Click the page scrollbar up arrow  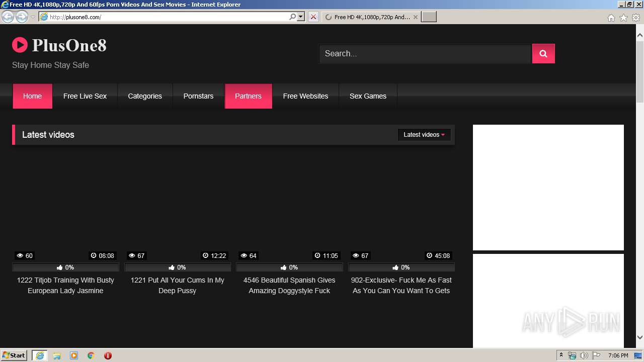point(640,36)
